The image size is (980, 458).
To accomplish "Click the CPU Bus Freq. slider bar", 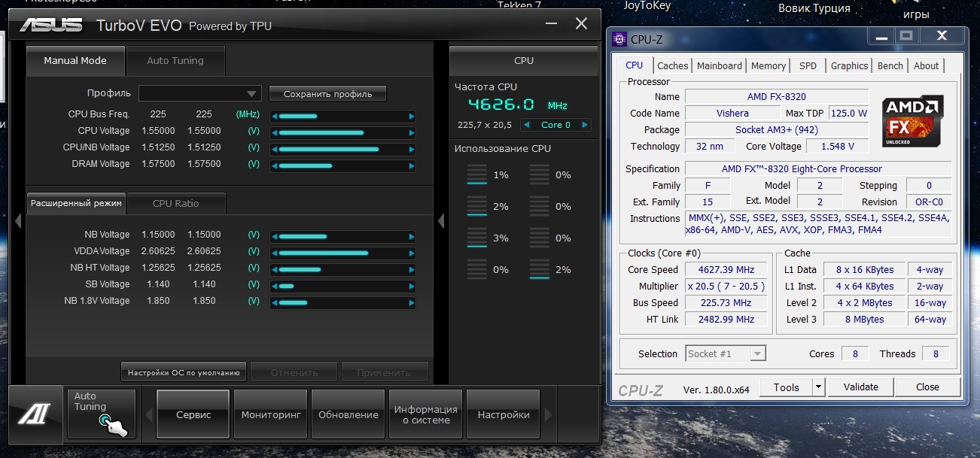I will pyautogui.click(x=342, y=117).
